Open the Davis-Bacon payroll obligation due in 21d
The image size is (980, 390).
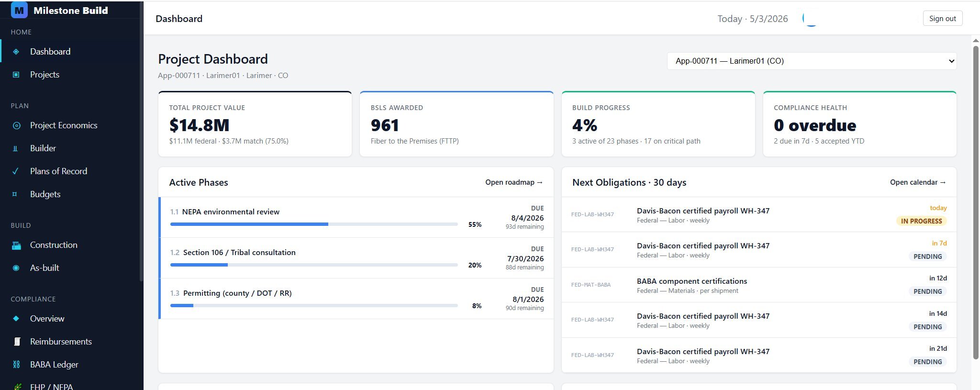pyautogui.click(x=759, y=356)
